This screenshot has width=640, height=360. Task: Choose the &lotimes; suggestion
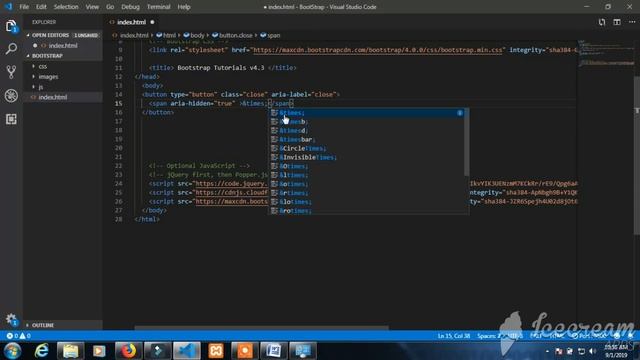tap(368, 202)
